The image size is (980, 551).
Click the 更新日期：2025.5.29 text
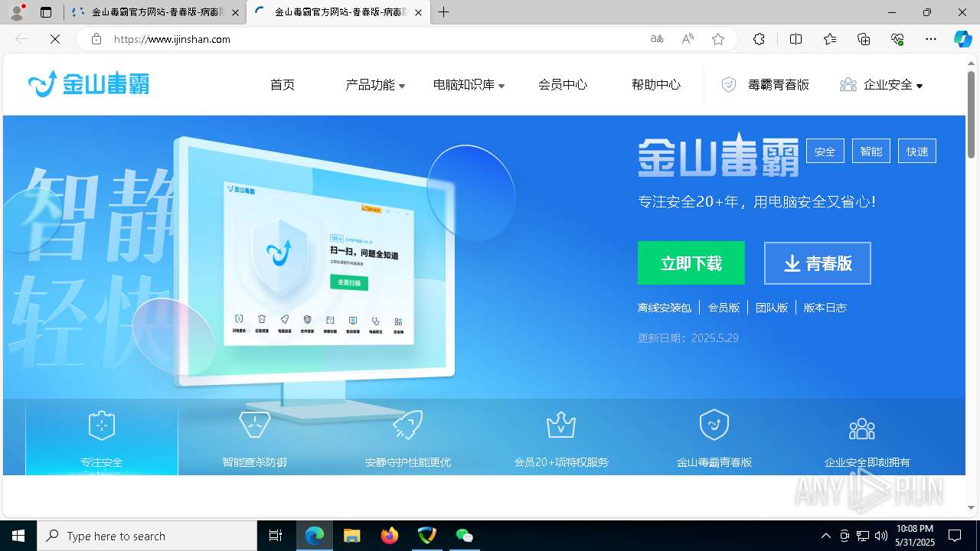(688, 337)
